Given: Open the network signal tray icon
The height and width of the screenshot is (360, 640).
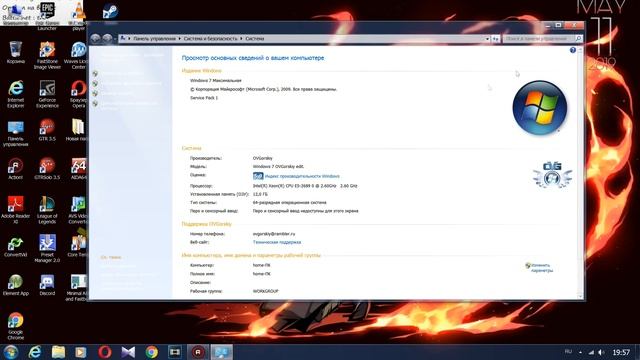Looking at the screenshot, I should [x=591, y=352].
